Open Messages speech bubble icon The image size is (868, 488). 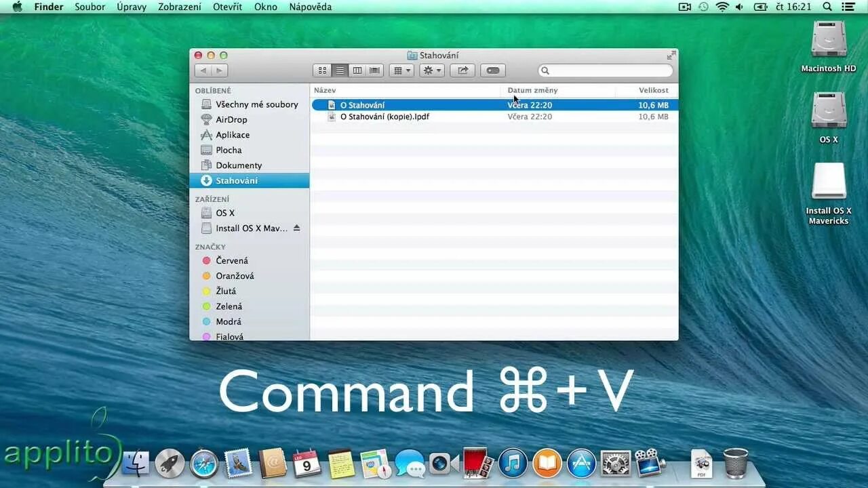click(410, 464)
